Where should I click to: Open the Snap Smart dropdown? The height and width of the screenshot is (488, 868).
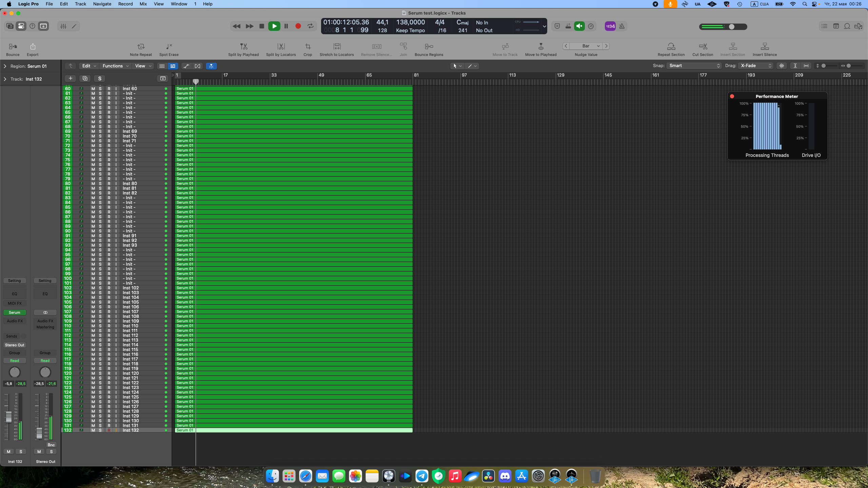[694, 66]
